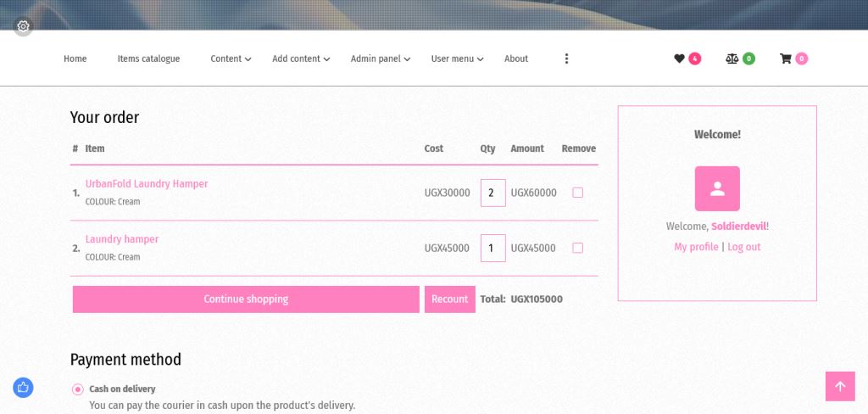
Task: Open the shopping cart icon
Action: (786, 59)
